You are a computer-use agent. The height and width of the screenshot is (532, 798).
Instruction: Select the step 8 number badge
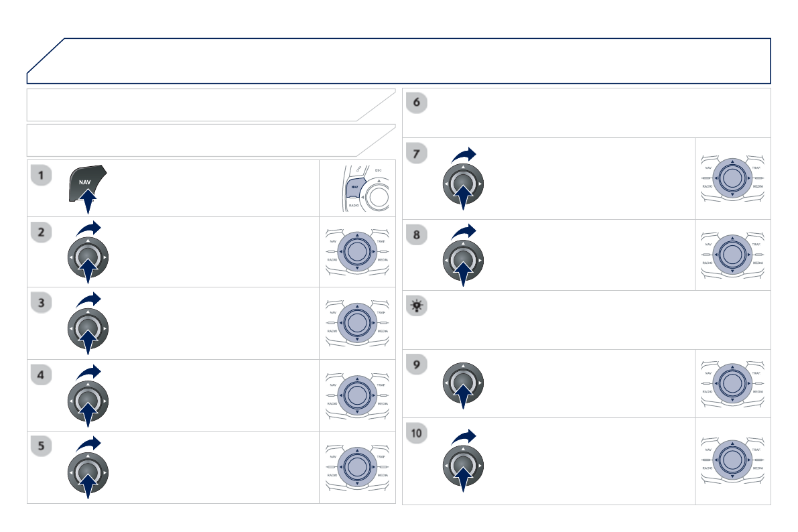click(x=417, y=236)
